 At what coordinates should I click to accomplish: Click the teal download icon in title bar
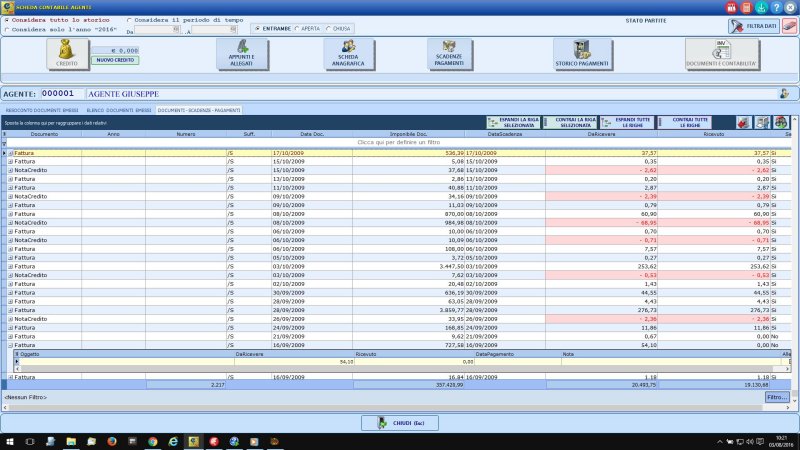coord(761,7)
